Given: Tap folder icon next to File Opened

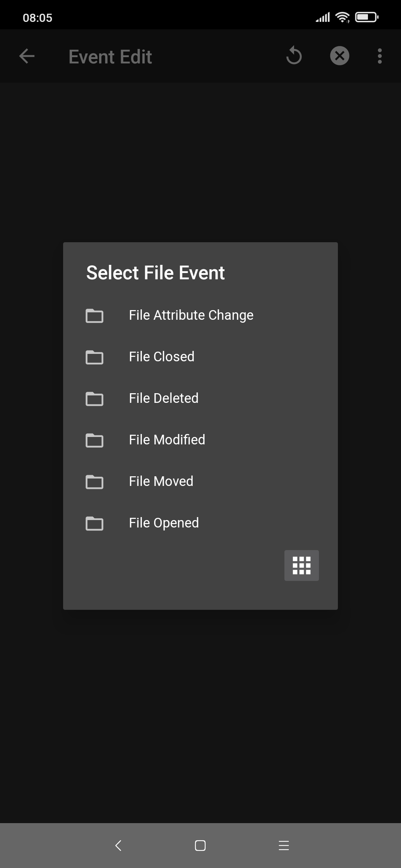Looking at the screenshot, I should [x=94, y=523].
